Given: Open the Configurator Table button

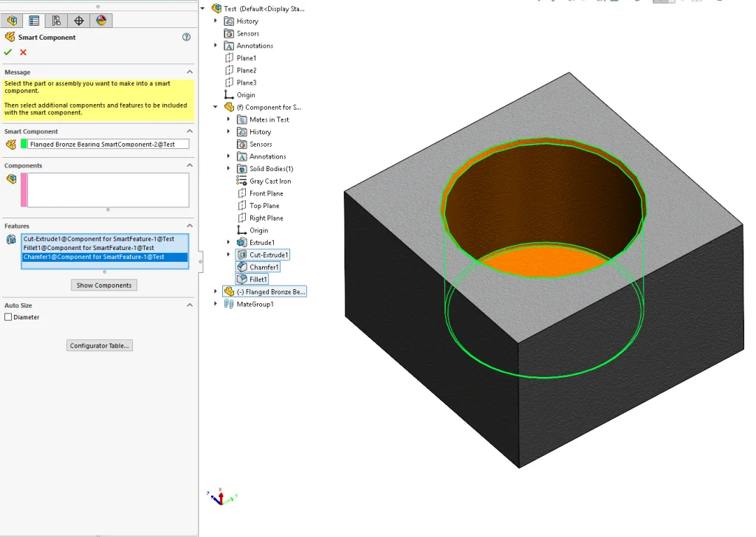Looking at the screenshot, I should coord(100,345).
